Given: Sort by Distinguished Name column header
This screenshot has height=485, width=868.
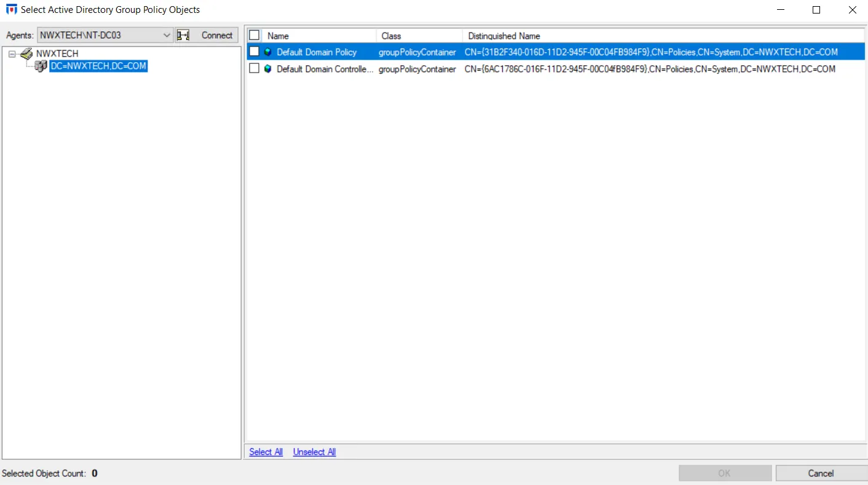Looking at the screenshot, I should coord(663,36).
